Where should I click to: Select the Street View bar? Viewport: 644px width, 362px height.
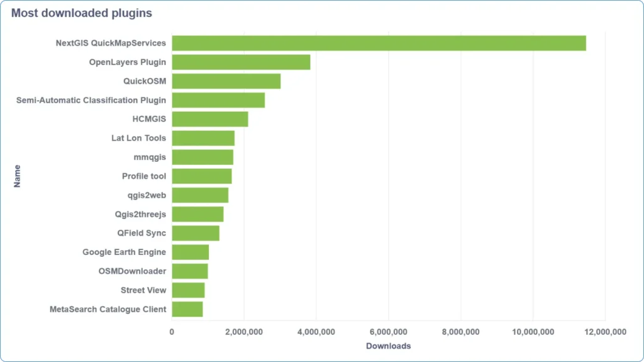pyautogui.click(x=188, y=290)
